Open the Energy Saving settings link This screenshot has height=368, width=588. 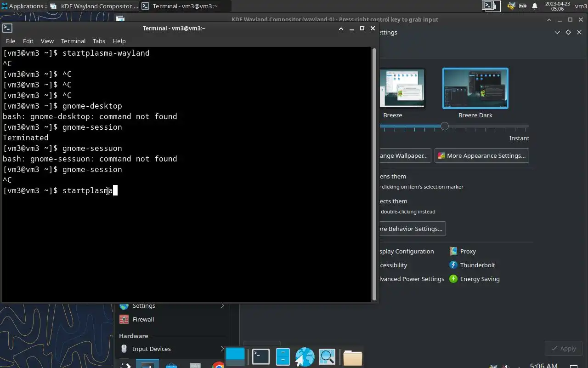(475, 279)
